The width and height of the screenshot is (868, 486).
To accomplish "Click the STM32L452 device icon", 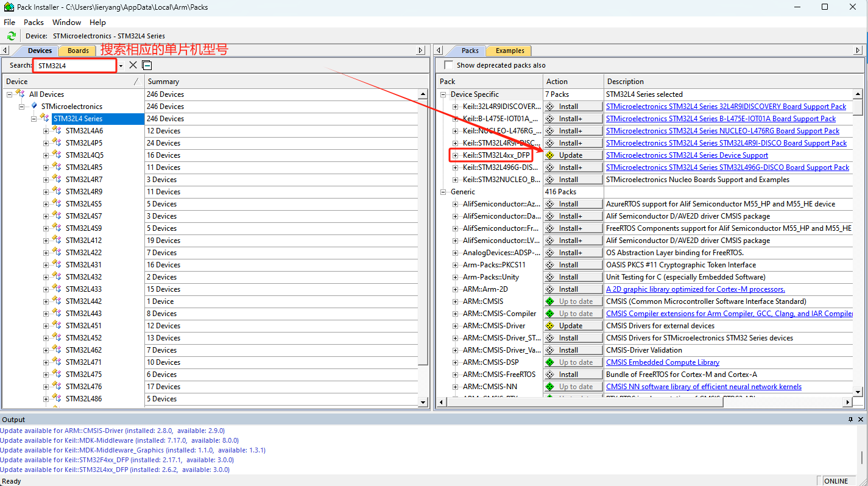I will coord(57,337).
